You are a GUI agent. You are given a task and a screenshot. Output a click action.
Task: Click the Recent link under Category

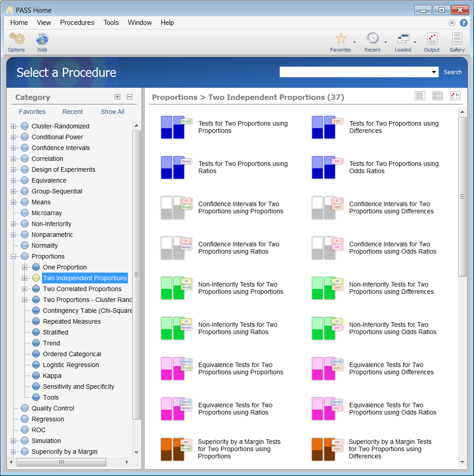click(73, 112)
